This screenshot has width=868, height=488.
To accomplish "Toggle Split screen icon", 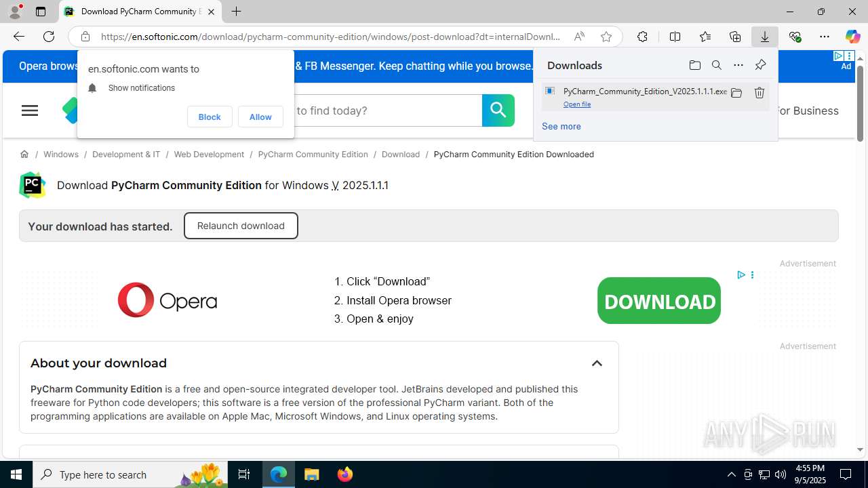I will click(675, 37).
